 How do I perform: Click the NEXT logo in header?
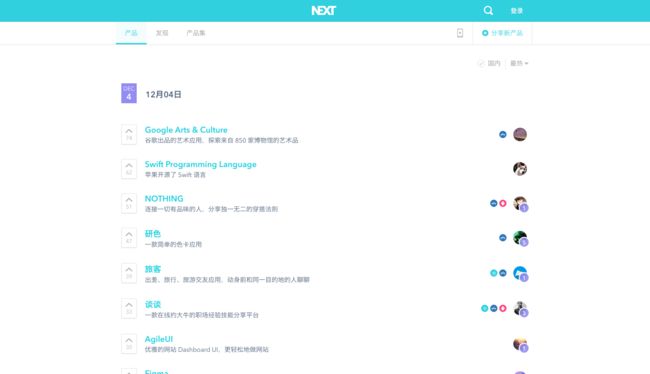(323, 11)
